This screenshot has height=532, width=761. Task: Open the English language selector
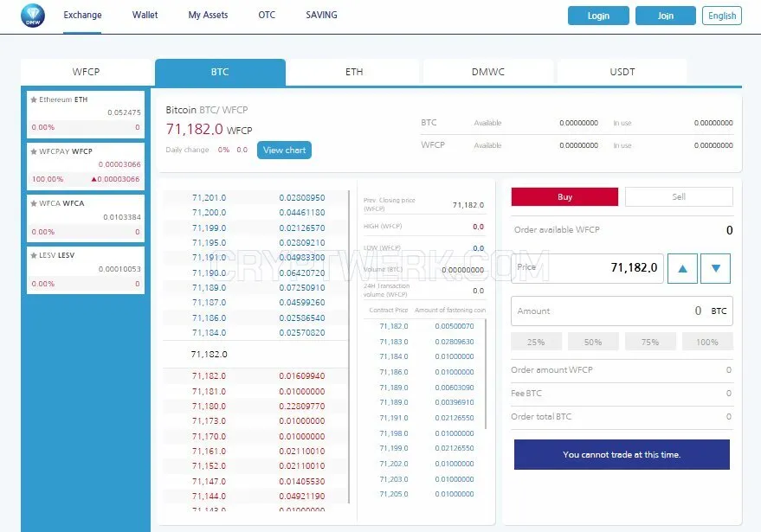[722, 16]
